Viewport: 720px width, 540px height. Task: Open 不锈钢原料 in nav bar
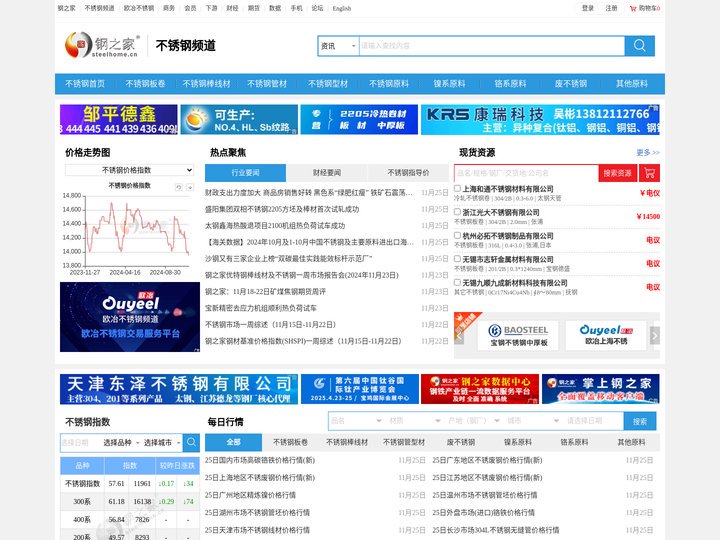388,84
